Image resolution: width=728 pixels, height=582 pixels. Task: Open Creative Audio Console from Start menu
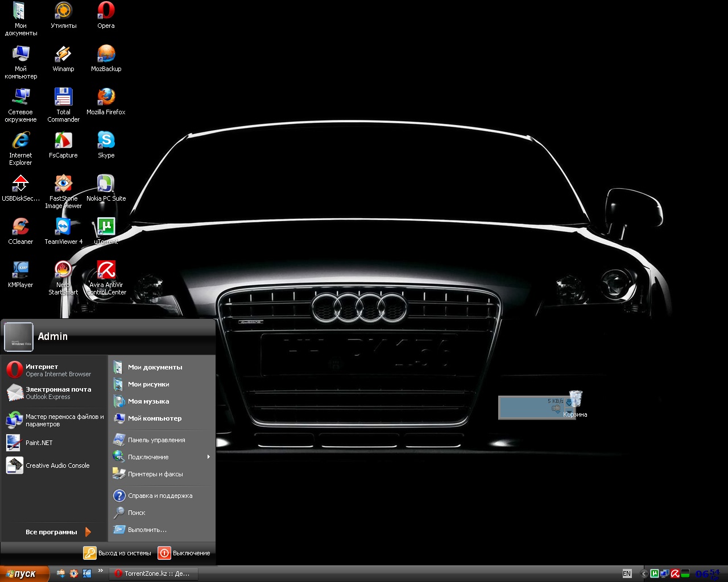coord(55,465)
